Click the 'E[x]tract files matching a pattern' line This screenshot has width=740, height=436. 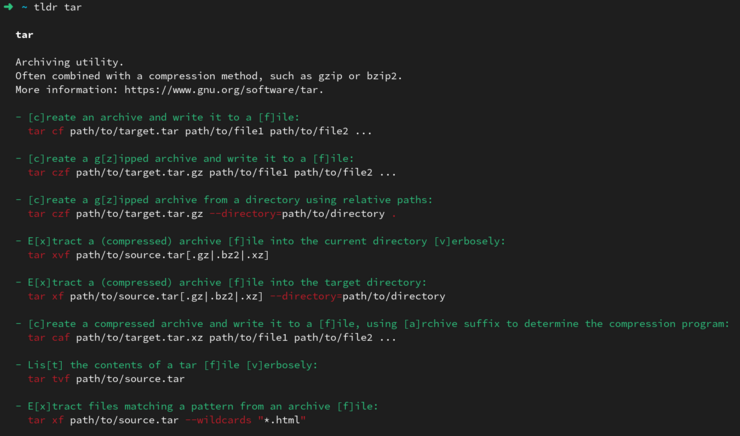coord(197,406)
